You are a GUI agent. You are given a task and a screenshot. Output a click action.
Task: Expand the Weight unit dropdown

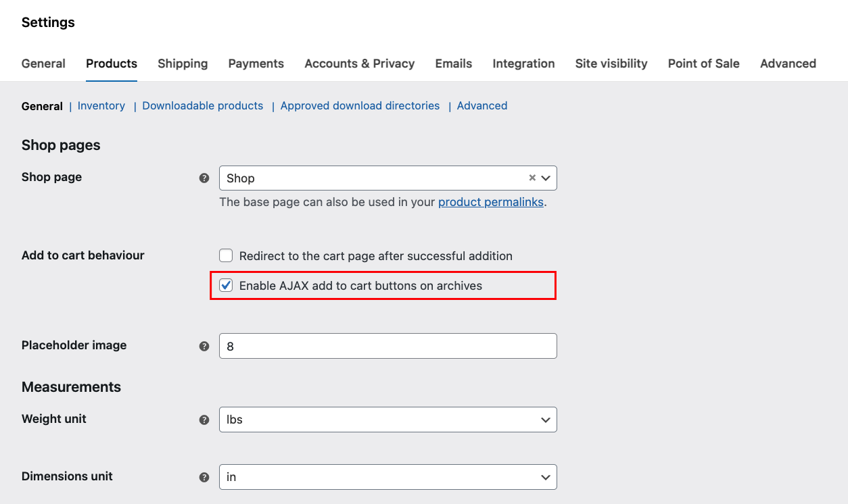click(x=388, y=419)
